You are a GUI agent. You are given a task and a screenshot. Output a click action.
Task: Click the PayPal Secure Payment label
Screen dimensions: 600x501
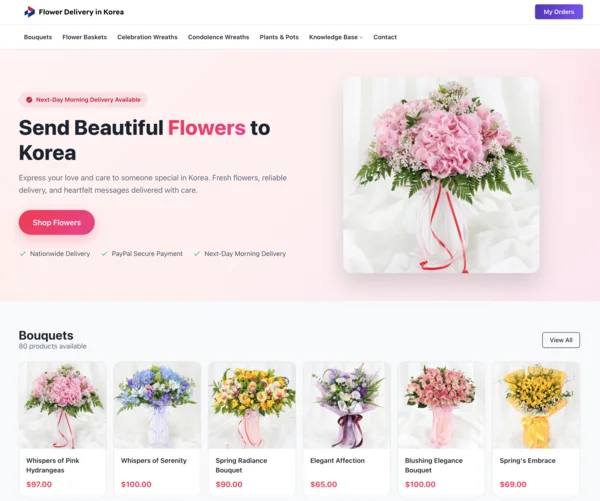pos(147,254)
